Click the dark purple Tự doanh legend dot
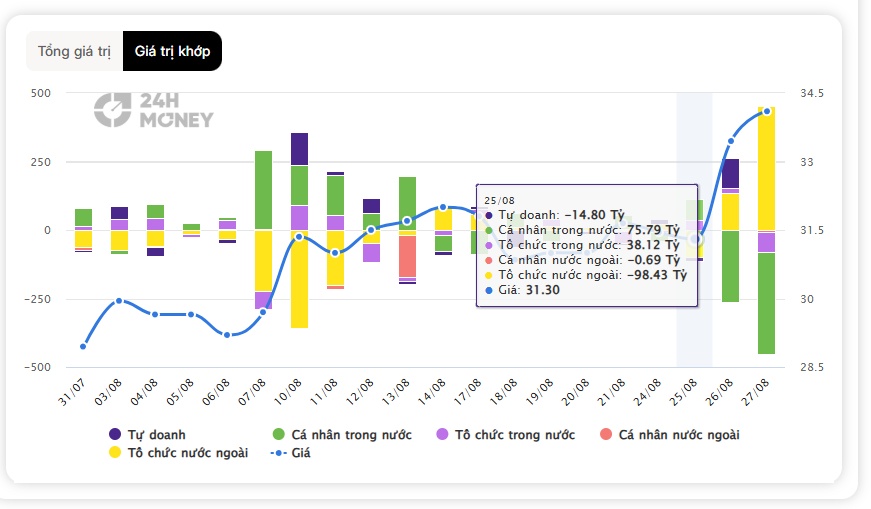This screenshot has width=871, height=509. tap(115, 435)
